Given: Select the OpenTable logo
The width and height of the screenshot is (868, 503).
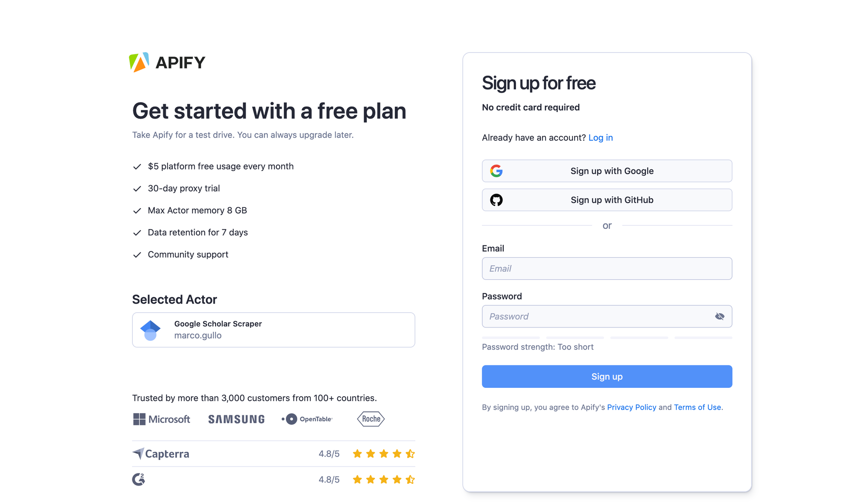Looking at the screenshot, I should pos(307,419).
